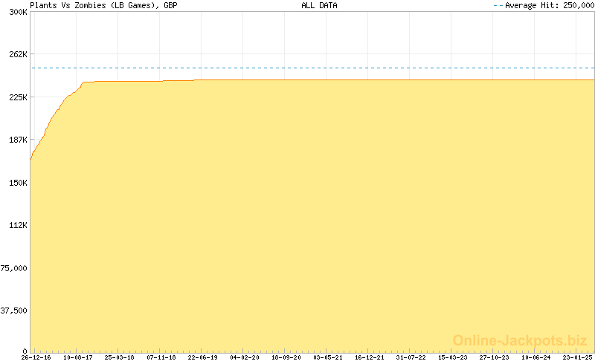Select the 225K y-axis label
Image resolution: width=595 pixels, height=364 pixels.
click(17, 97)
